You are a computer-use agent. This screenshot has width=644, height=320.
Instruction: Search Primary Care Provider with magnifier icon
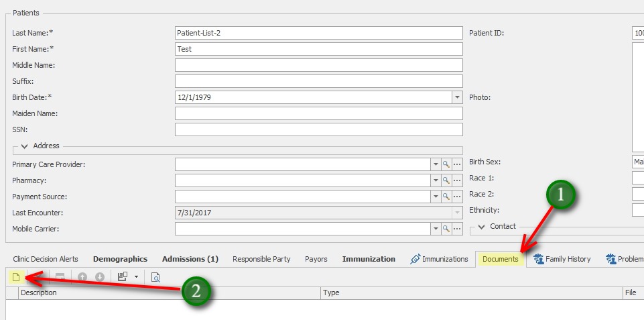(445, 164)
